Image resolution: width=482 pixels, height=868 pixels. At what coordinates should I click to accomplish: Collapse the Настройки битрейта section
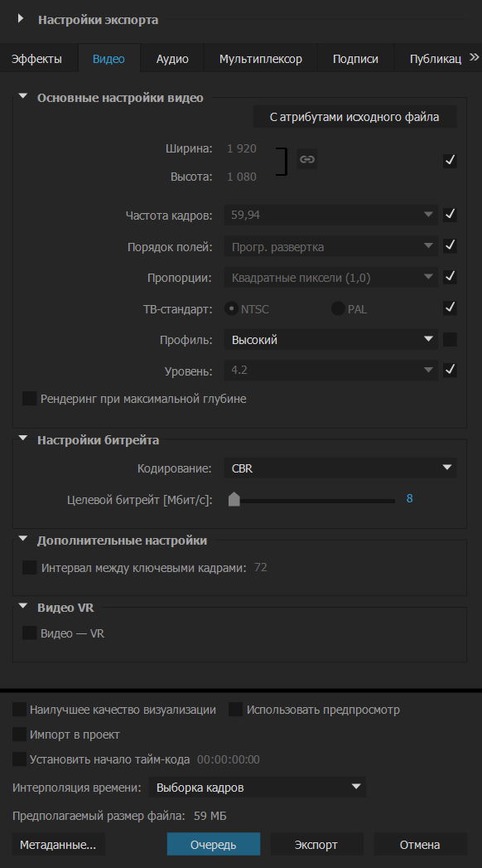22,439
